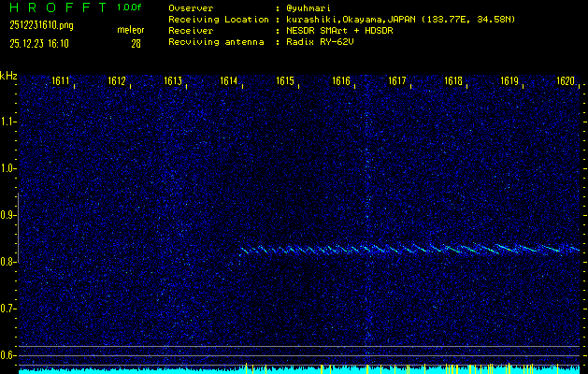
Task: Click the 1.0.0f version label
Action: [131, 7]
